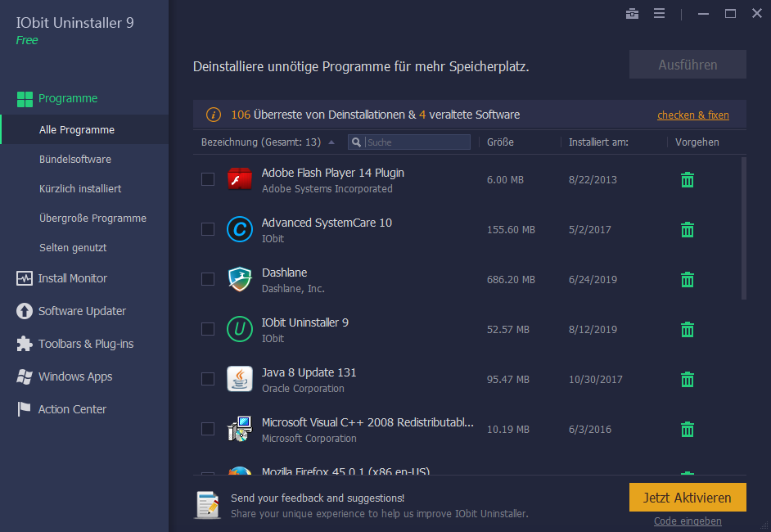Click the info icon beside leftover count

point(214,115)
